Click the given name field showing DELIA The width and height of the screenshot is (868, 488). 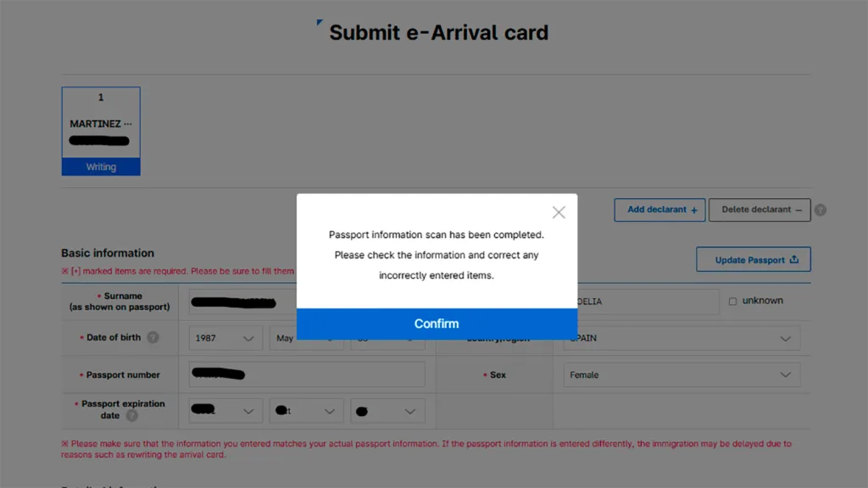pyautogui.click(x=644, y=302)
